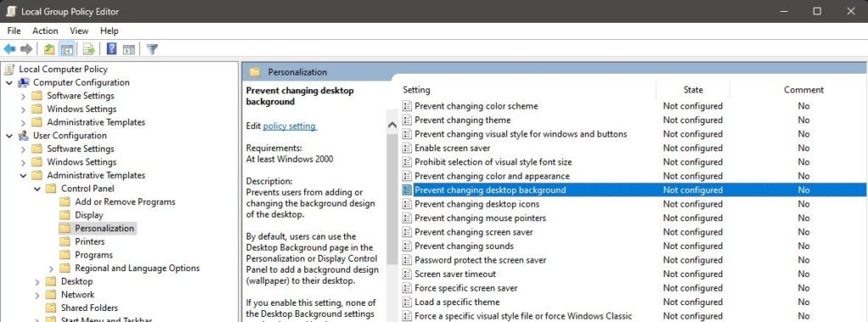Select Administrative Templates under User Configuration

(x=96, y=175)
